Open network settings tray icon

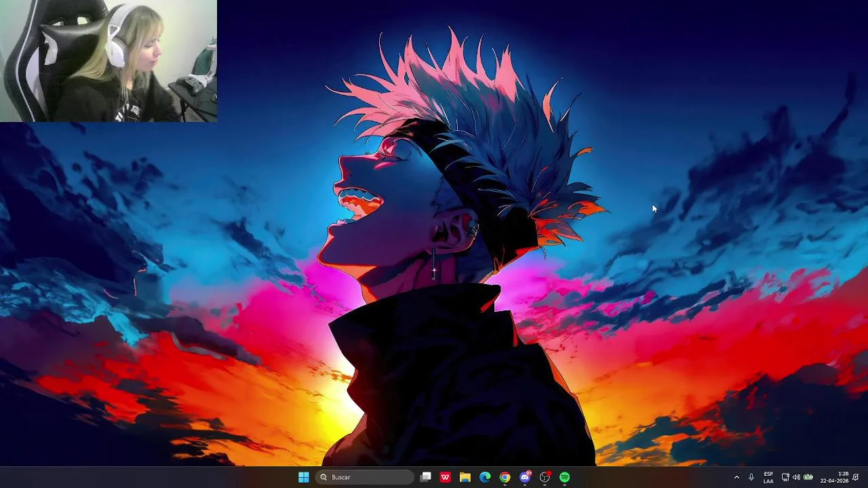(785, 477)
